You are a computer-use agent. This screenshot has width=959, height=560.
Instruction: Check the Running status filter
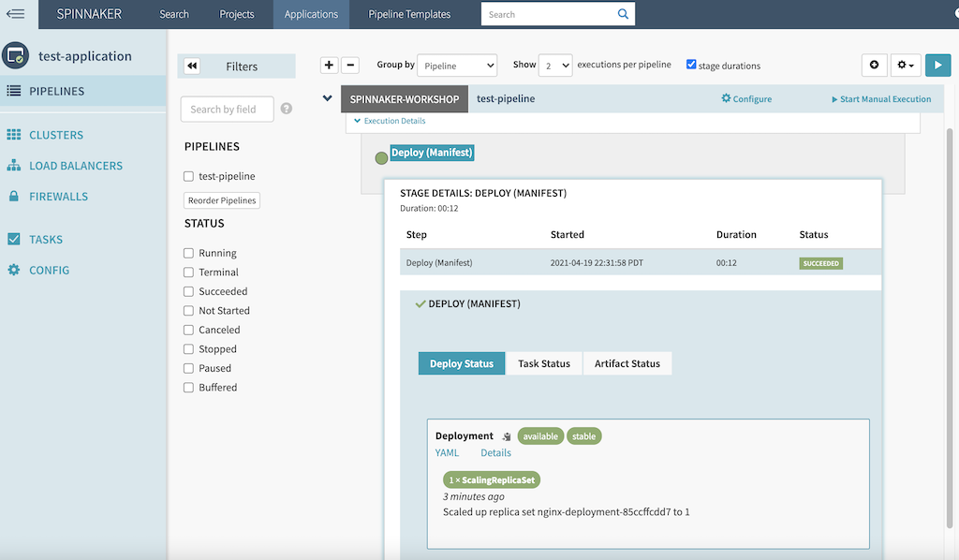click(x=188, y=253)
